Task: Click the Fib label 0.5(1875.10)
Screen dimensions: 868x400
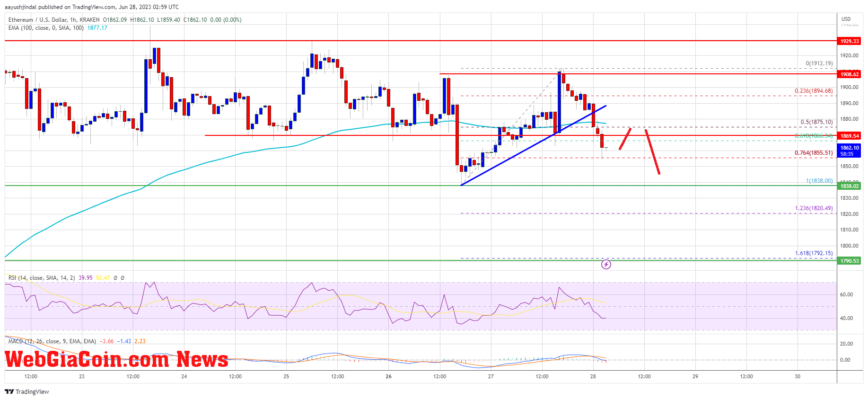Action: [x=816, y=122]
